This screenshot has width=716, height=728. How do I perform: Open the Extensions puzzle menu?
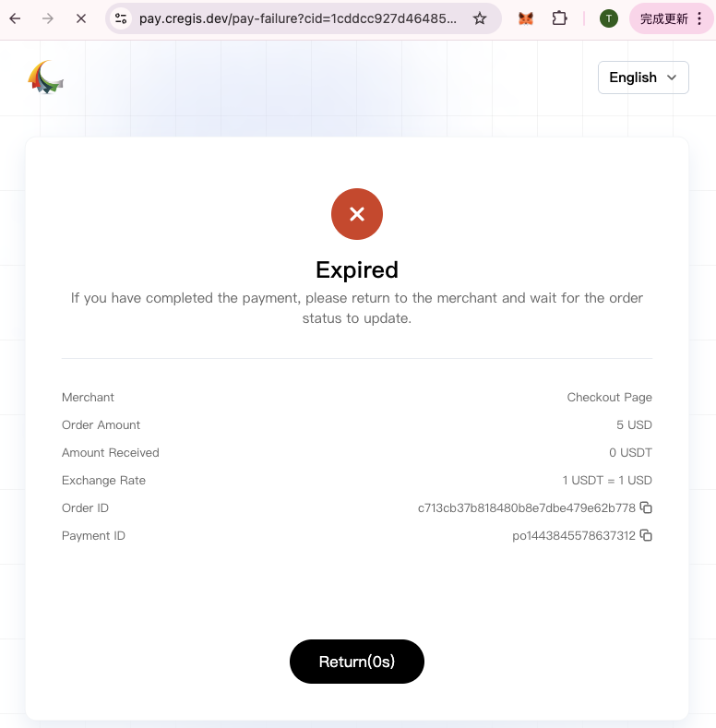559,18
